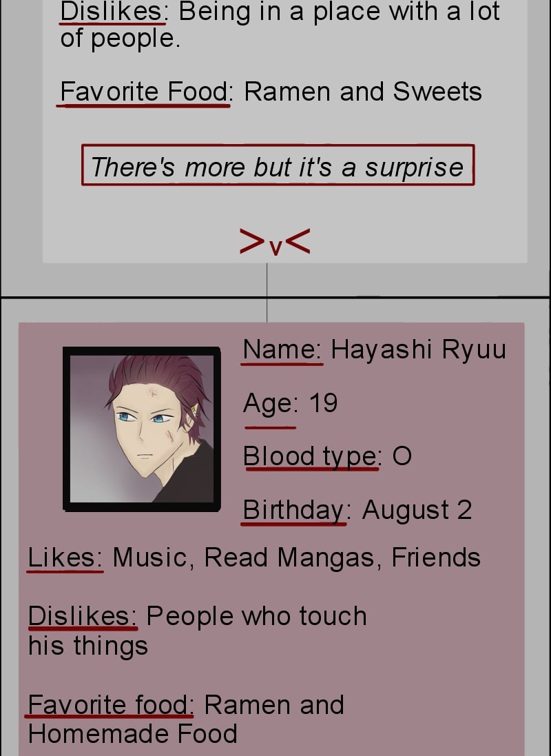Click the red >v< emoticon
The height and width of the screenshot is (756, 551).
[x=275, y=242]
